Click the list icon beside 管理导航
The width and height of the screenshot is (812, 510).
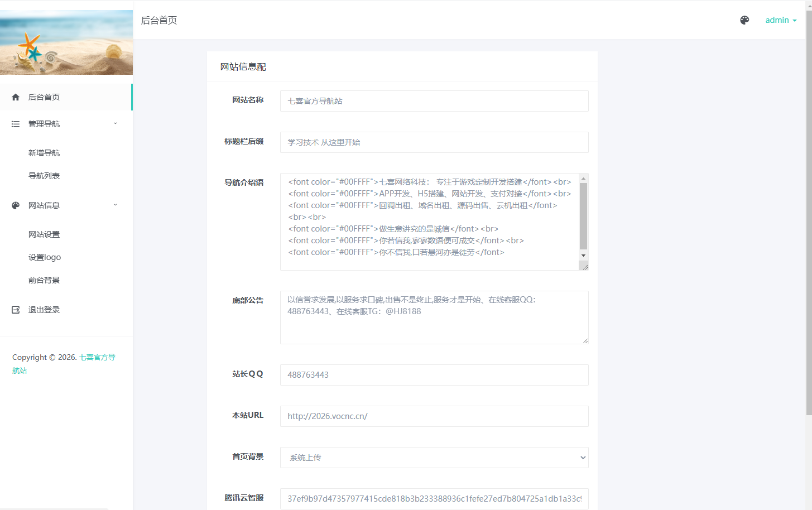15,123
